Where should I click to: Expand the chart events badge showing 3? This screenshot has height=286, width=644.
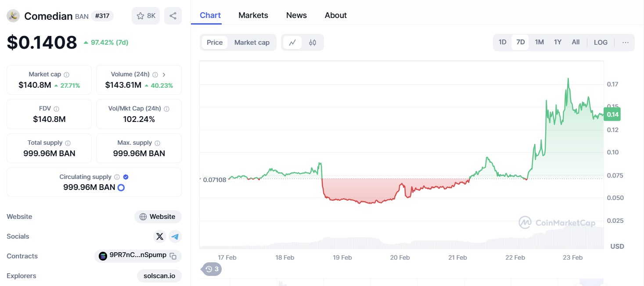(212, 269)
